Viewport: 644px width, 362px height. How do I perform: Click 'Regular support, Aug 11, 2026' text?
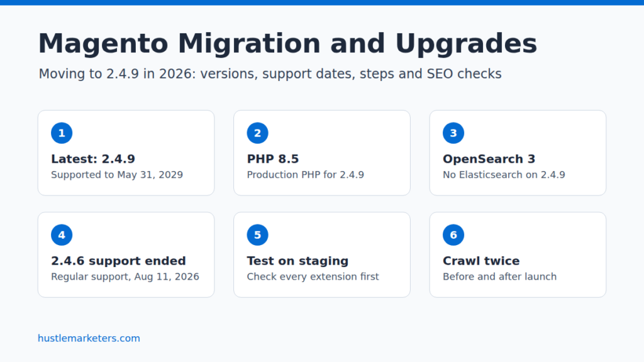pos(125,277)
